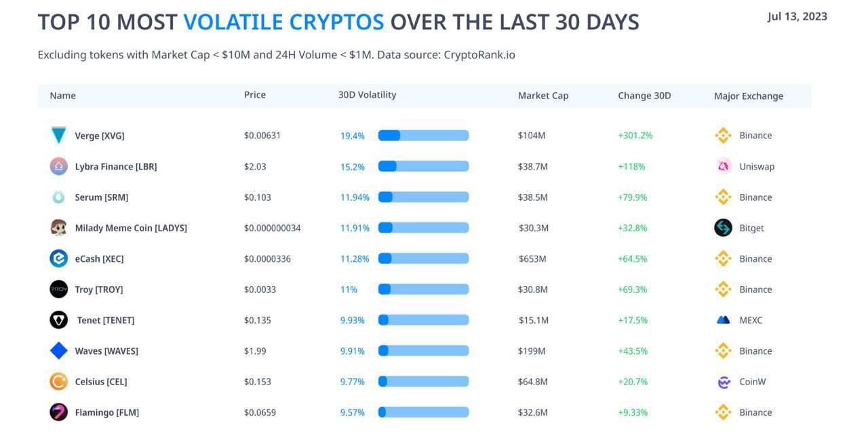Select the Serum droplet icon

tap(59, 197)
